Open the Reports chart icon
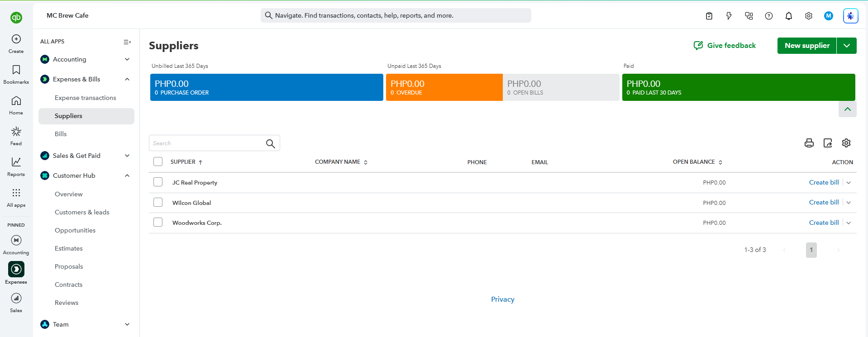The width and height of the screenshot is (868, 337). tap(16, 162)
